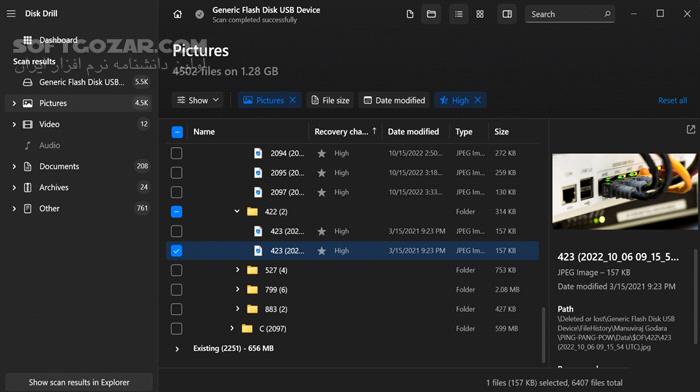Switch to folder view icon
The width and height of the screenshot is (700, 392).
click(x=431, y=14)
